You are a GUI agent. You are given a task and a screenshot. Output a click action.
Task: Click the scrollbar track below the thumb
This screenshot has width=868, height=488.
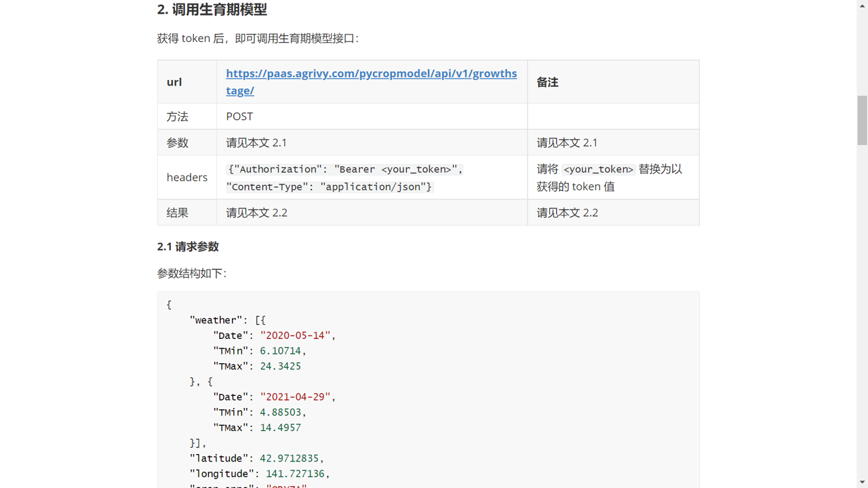point(862,305)
